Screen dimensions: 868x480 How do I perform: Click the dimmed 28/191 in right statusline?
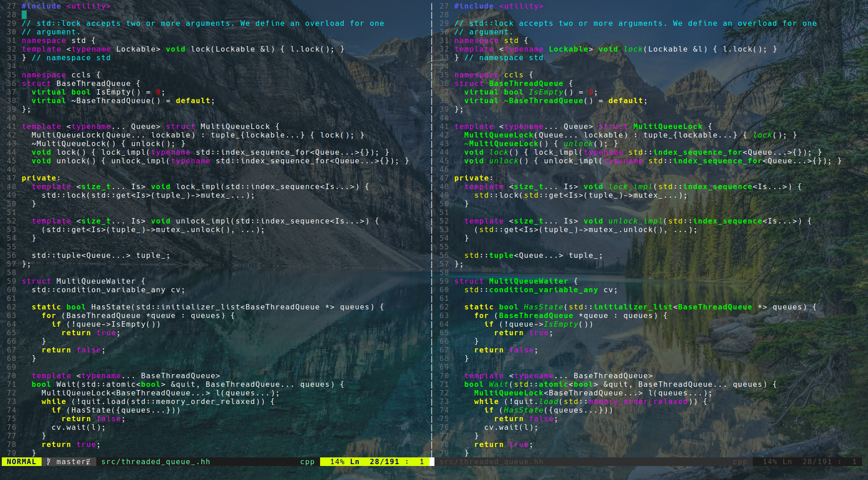coord(817,461)
